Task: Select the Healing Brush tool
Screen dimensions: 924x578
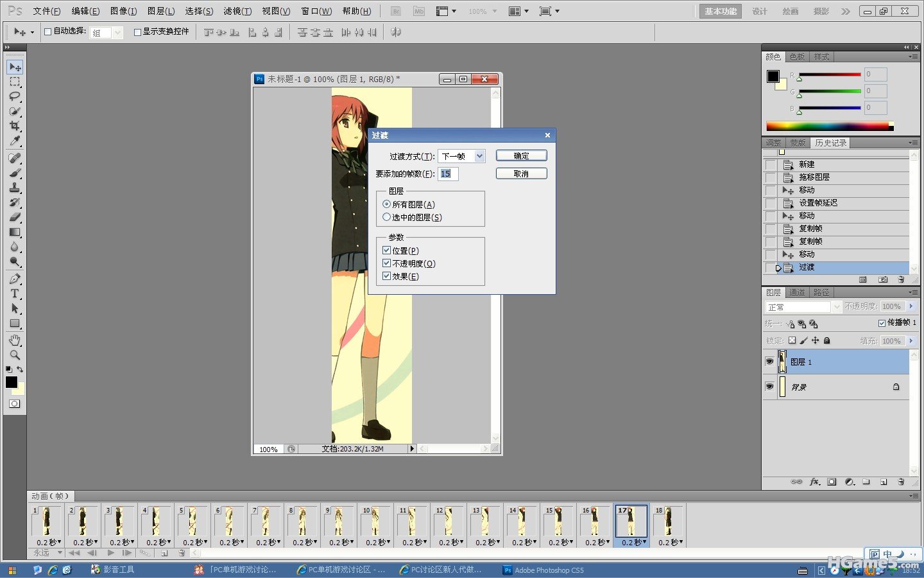Action: point(15,158)
